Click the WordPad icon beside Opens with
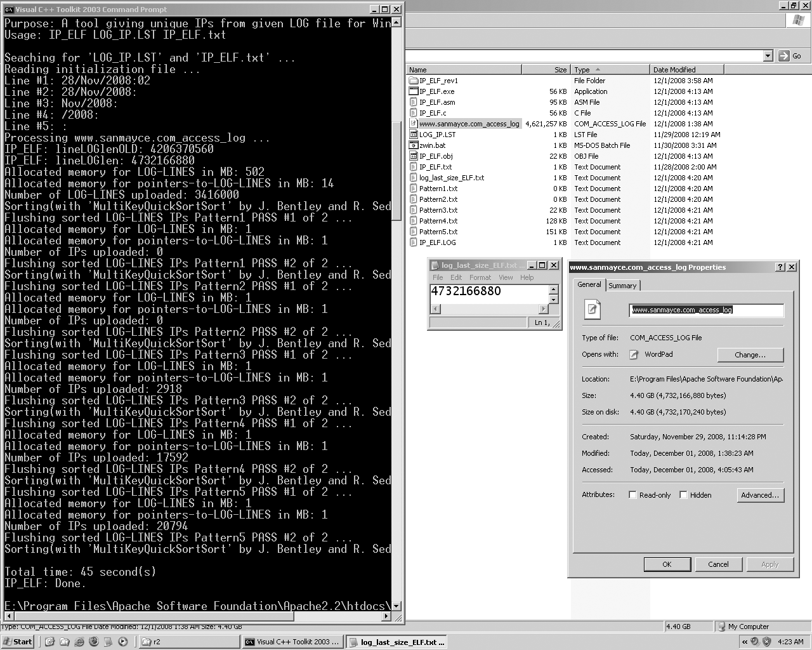The width and height of the screenshot is (812, 650). (634, 355)
